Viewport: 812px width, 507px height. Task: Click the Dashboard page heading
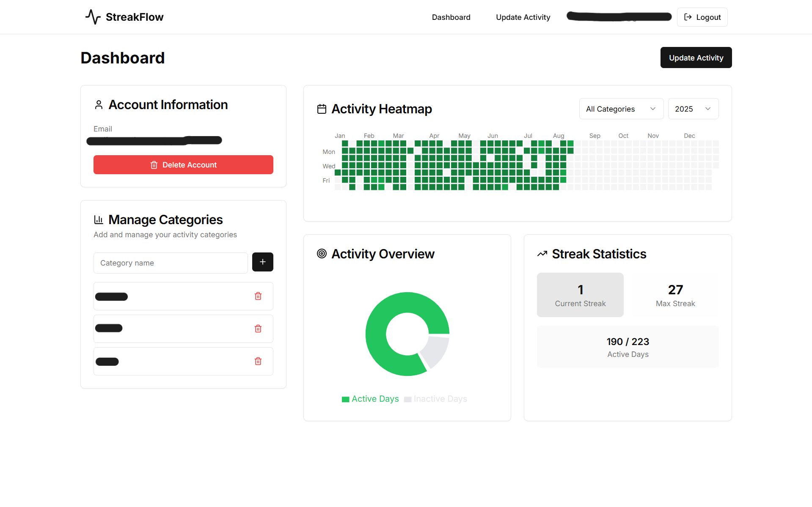pyautogui.click(x=123, y=58)
